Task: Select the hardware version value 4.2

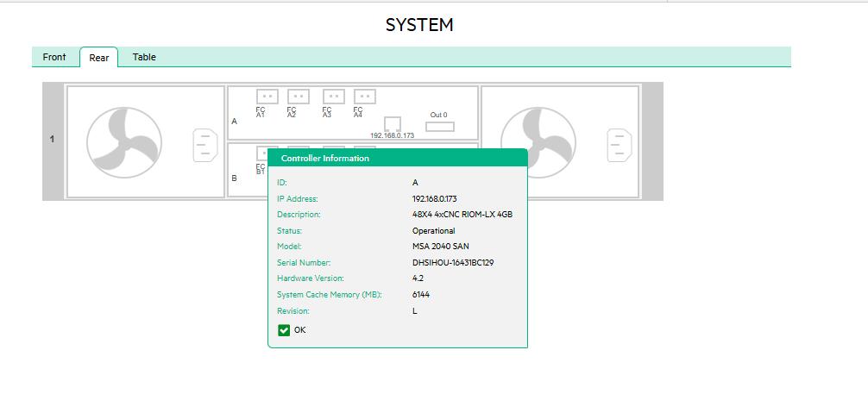Action: [x=418, y=278]
